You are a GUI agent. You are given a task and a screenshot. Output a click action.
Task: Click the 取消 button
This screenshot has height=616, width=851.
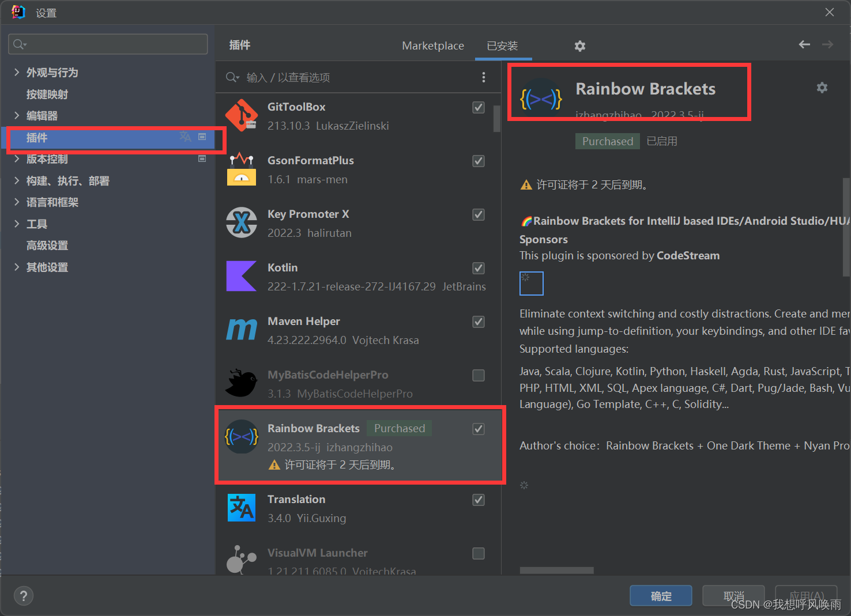tap(733, 596)
